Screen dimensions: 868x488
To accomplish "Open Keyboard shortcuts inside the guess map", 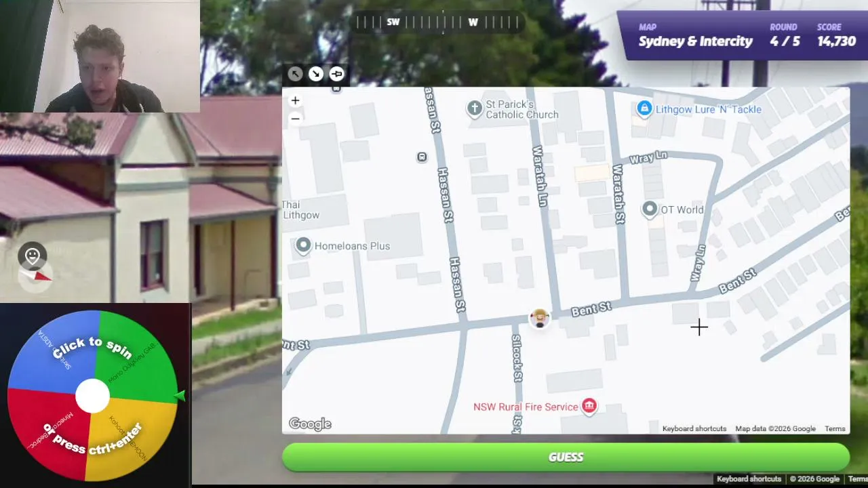I will point(694,428).
